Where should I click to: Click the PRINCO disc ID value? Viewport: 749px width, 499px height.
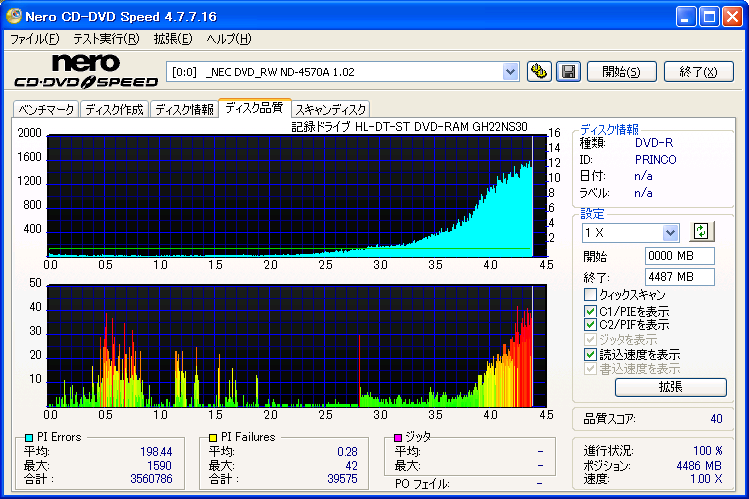(x=655, y=159)
